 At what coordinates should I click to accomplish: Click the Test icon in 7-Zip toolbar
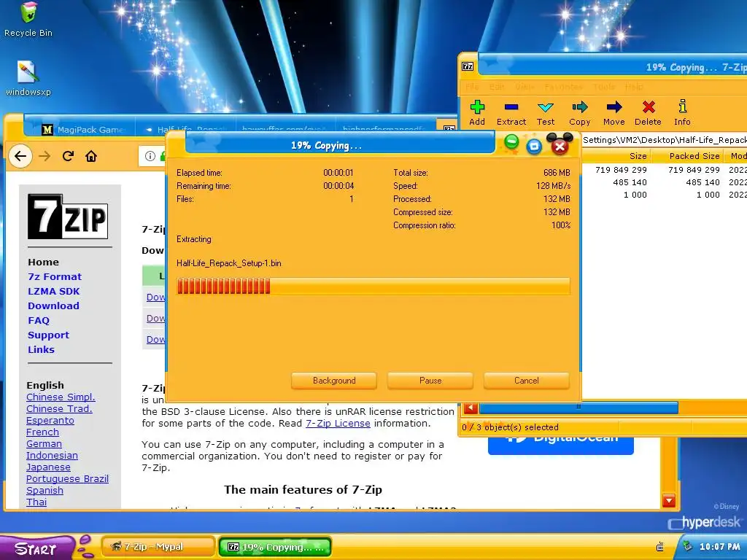coord(546,107)
